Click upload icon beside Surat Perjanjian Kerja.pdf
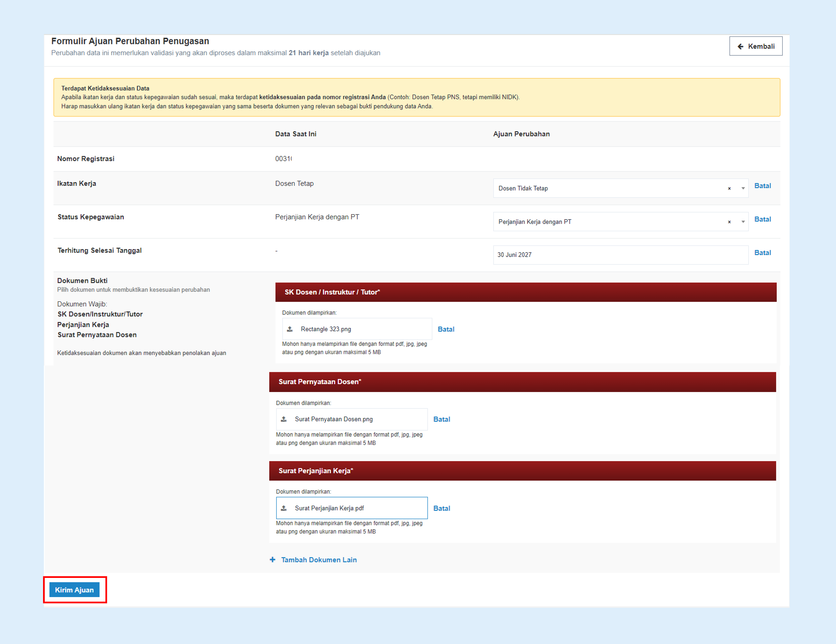 tap(284, 508)
